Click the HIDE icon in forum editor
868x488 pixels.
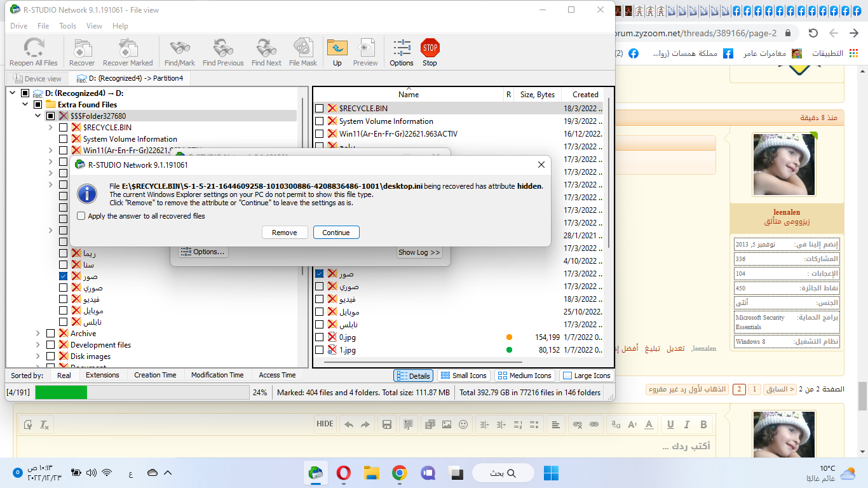coord(325,424)
